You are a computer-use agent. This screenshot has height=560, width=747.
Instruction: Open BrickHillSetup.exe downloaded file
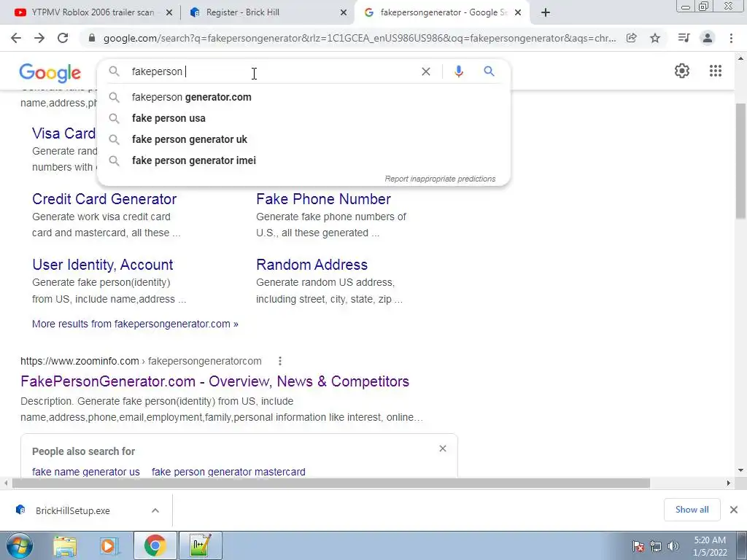click(x=72, y=510)
